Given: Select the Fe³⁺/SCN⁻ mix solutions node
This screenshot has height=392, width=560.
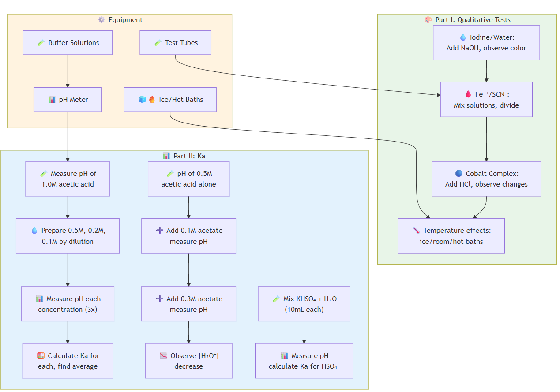Looking at the screenshot, I should click(x=486, y=100).
